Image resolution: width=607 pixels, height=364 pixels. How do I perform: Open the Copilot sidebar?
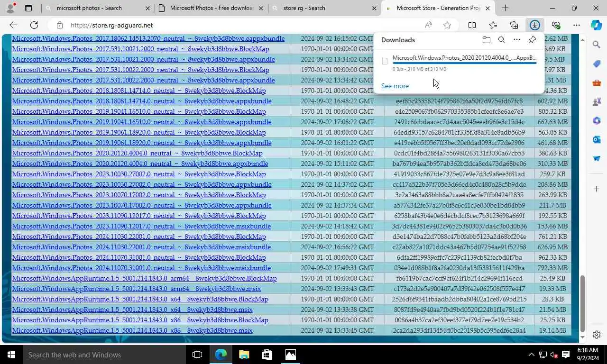tap(597, 25)
